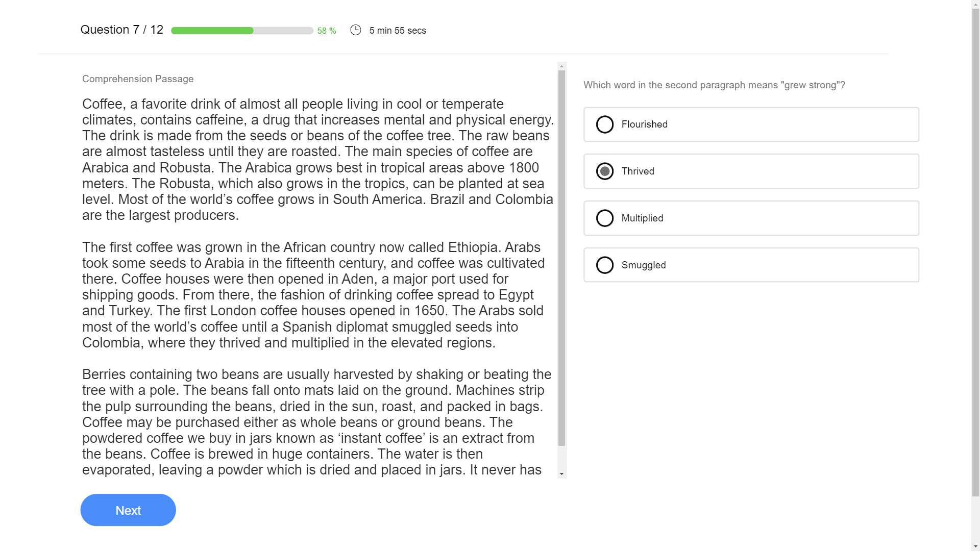Click the paragraph about Ethiopia and Arabs
Screen dimensions: 980x551
pos(313,295)
